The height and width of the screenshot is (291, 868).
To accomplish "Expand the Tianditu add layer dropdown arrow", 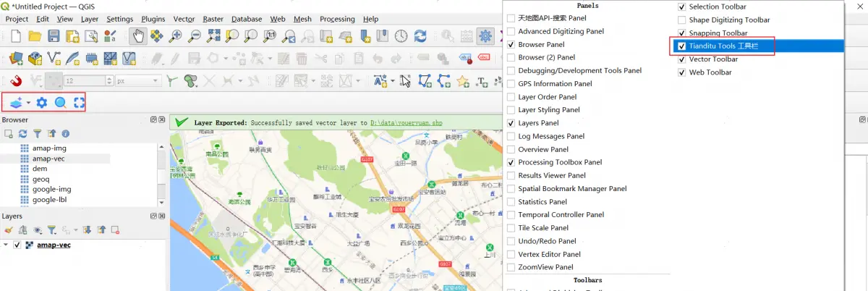I will (29, 103).
